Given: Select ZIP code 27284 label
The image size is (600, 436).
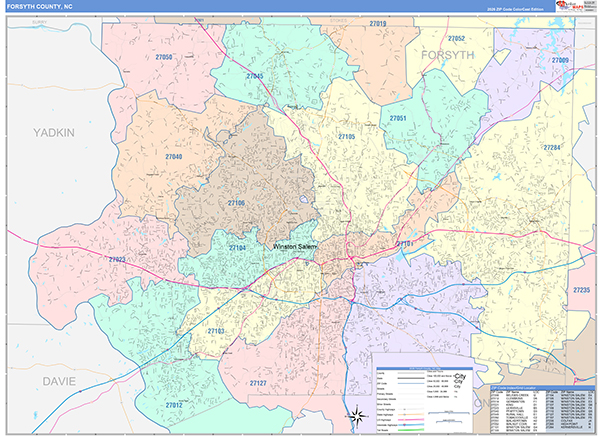Looking at the screenshot, I should (x=553, y=148).
